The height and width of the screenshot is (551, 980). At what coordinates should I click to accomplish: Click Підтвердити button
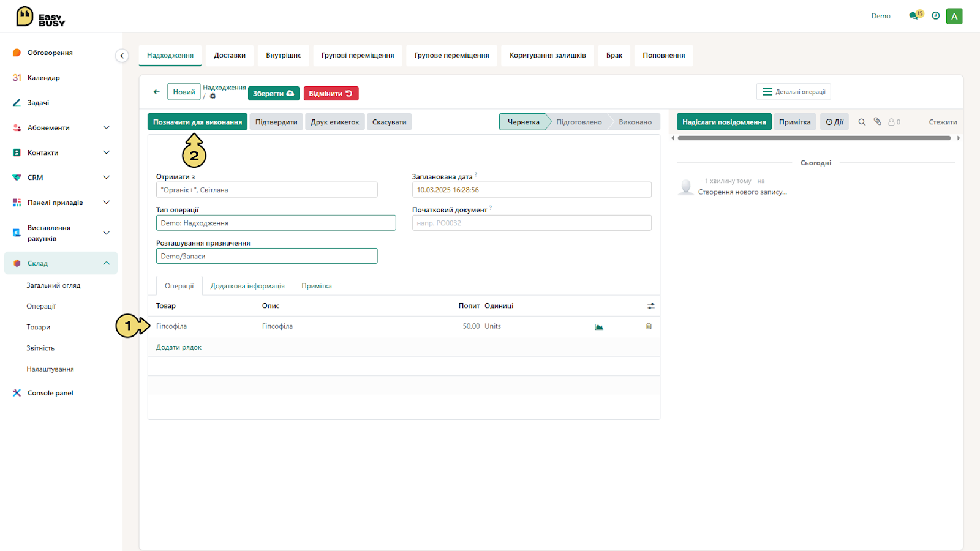276,122
